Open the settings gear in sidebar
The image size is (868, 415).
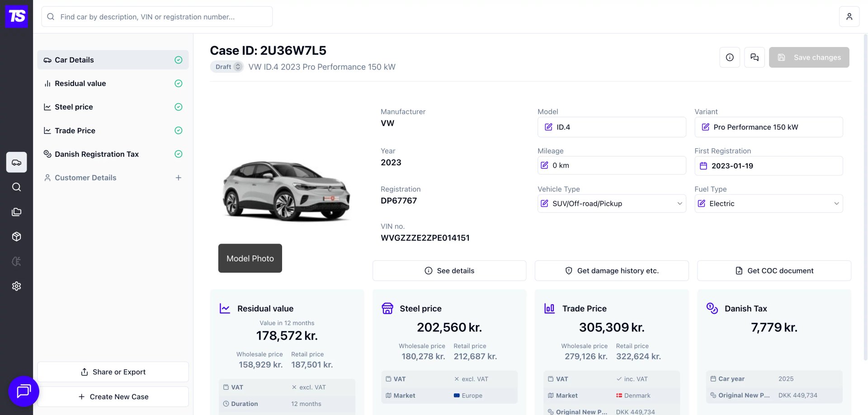tap(17, 286)
